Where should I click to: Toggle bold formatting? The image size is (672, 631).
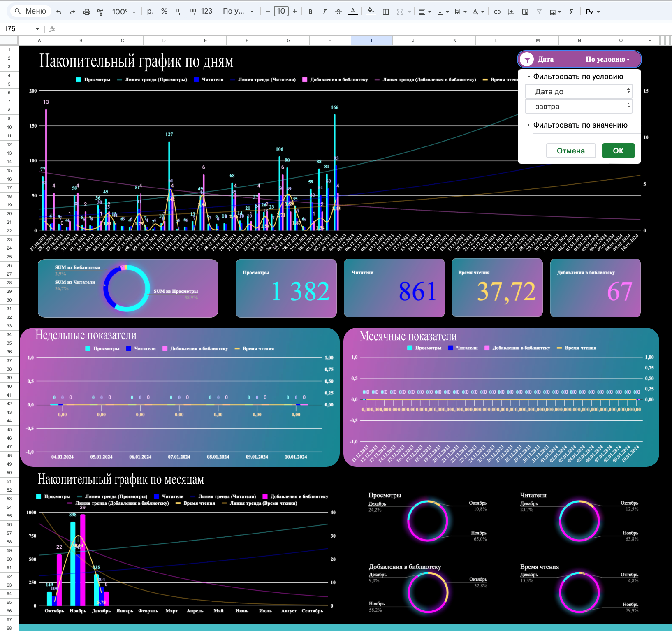[x=311, y=12]
